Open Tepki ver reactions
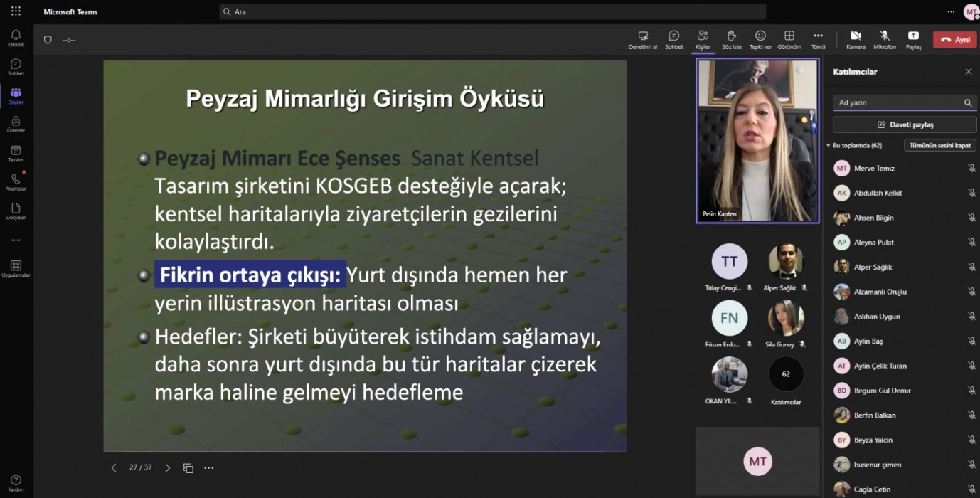The width and height of the screenshot is (980, 498). point(760,40)
